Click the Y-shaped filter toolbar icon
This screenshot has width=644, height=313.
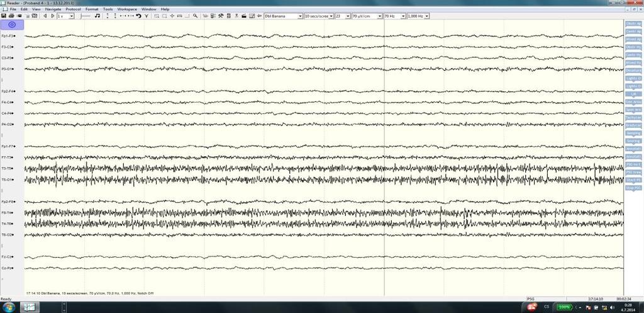coord(146,16)
